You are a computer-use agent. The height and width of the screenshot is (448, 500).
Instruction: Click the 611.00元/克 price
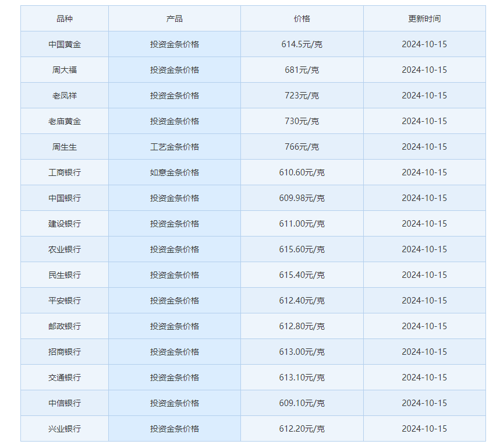click(302, 224)
